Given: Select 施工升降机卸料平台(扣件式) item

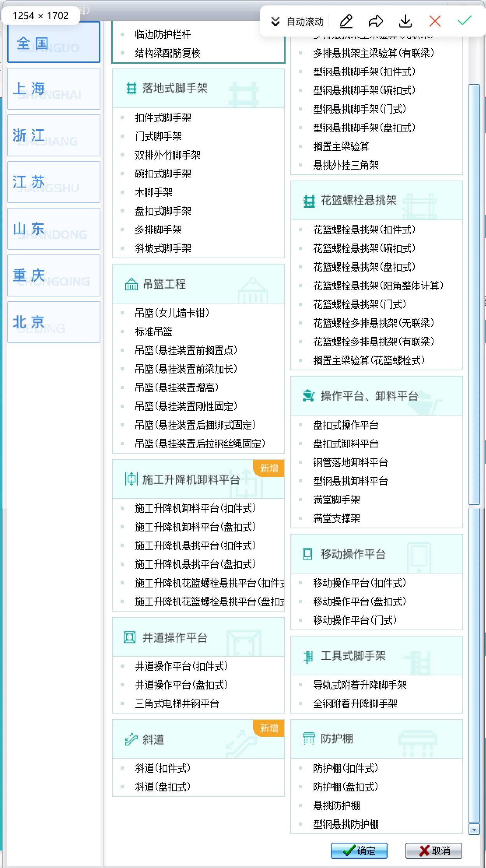Looking at the screenshot, I should [195, 509].
